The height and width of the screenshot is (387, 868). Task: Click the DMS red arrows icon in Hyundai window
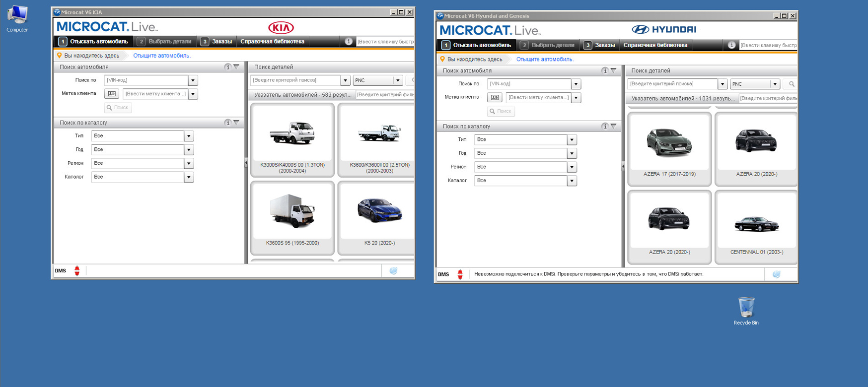[x=460, y=274]
